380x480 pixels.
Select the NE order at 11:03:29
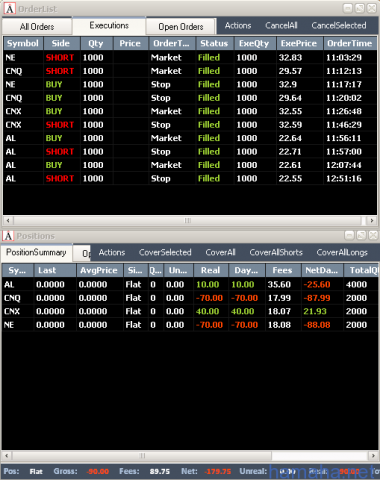(190, 57)
